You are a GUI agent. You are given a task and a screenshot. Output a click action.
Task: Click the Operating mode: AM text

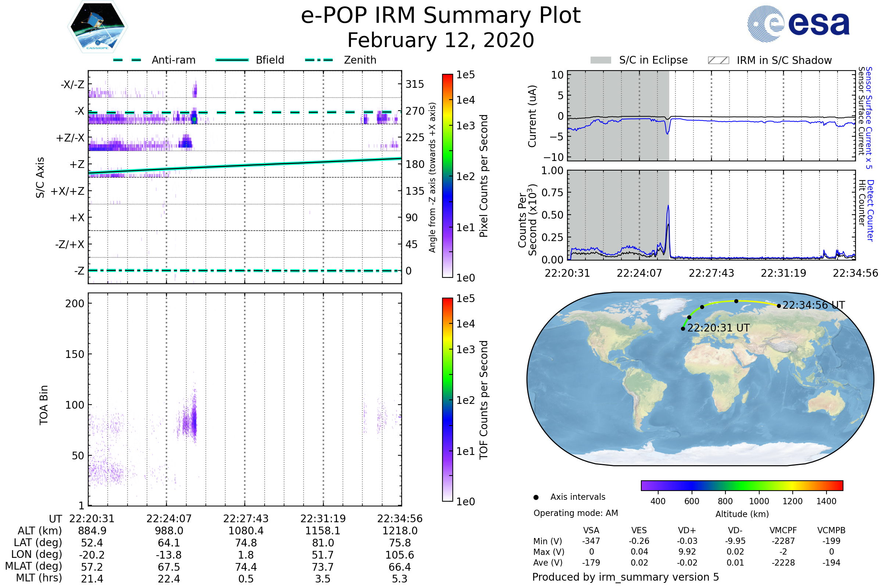tap(576, 513)
